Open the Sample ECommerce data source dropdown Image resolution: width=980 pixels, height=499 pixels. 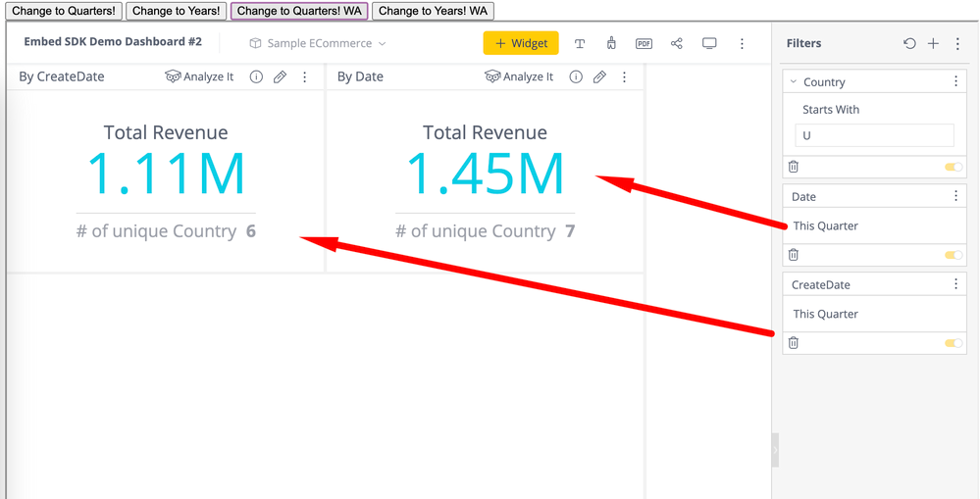pyautogui.click(x=318, y=44)
